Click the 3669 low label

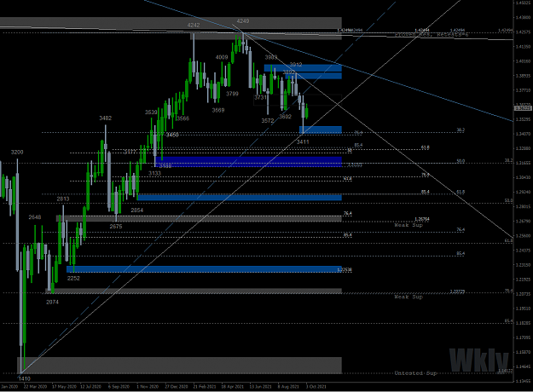click(x=218, y=111)
